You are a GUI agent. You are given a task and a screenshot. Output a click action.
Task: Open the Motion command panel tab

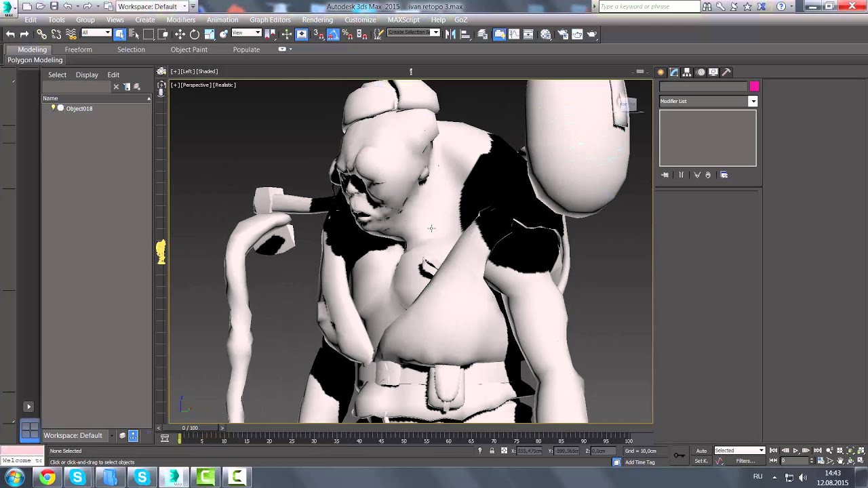pos(701,72)
